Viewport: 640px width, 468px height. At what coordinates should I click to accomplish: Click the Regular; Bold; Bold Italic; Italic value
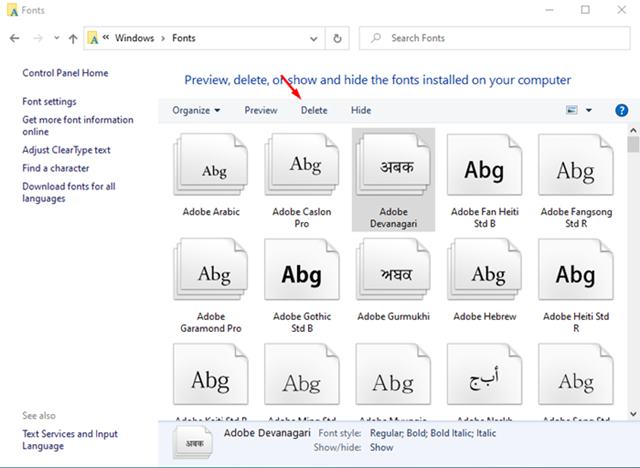click(433, 433)
